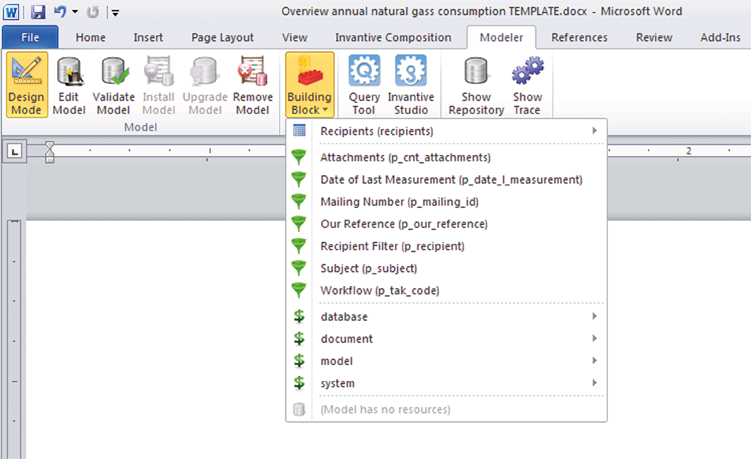The height and width of the screenshot is (459, 751).
Task: Click the Model group label in ribbon
Action: [140, 127]
